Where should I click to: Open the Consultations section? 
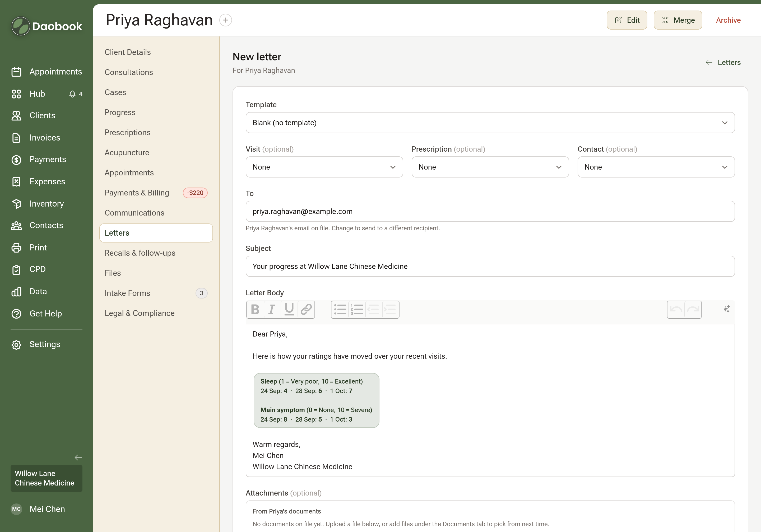tap(156, 73)
